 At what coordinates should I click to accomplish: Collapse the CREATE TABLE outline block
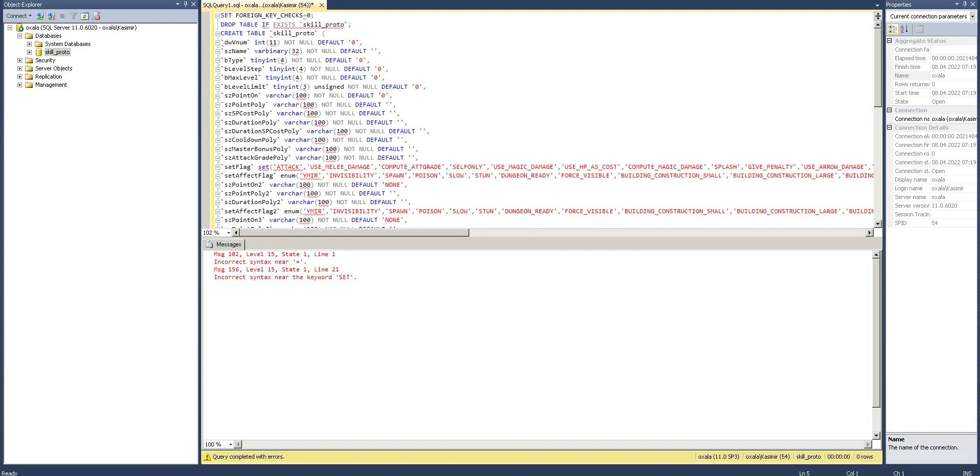point(218,34)
